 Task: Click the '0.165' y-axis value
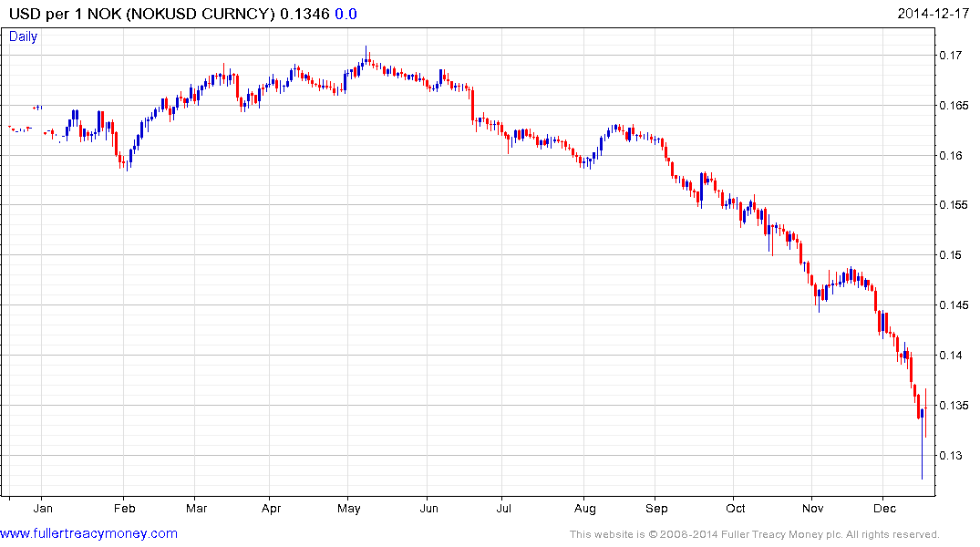[954, 105]
